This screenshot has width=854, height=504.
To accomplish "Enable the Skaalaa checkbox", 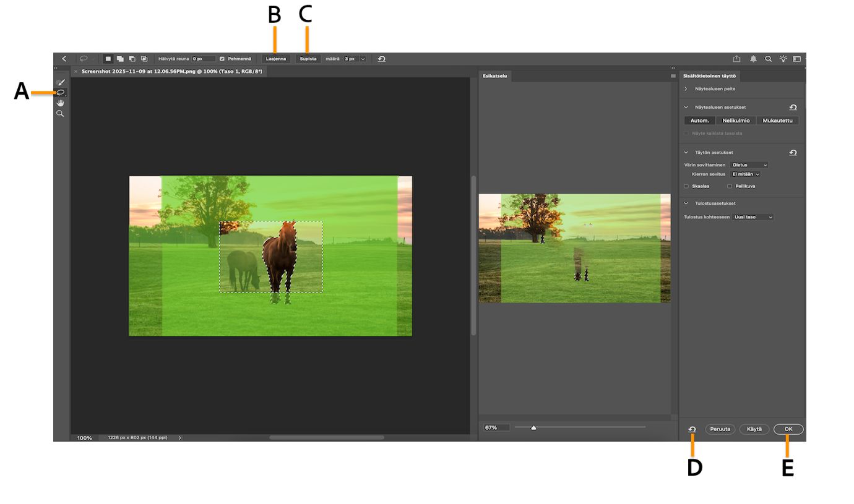I will tap(686, 186).
